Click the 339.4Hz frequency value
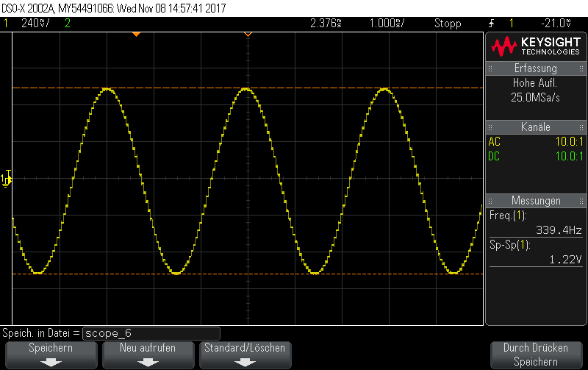The image size is (588, 370). tap(559, 230)
